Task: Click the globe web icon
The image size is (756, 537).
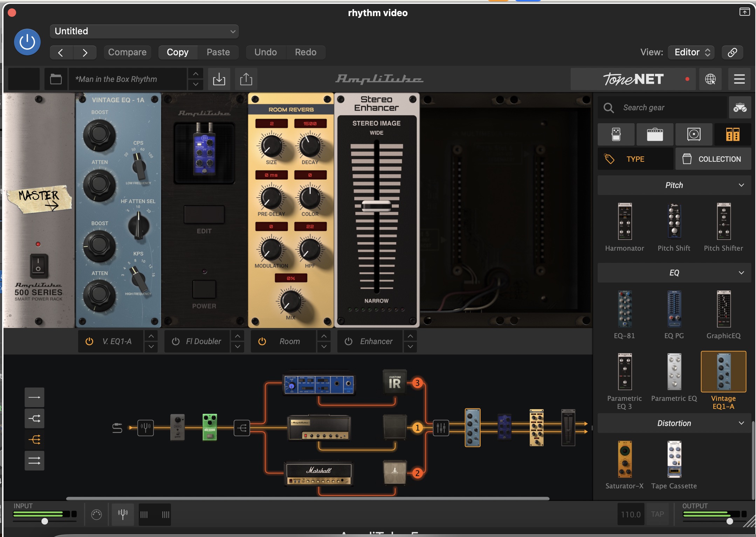Action: pyautogui.click(x=710, y=79)
